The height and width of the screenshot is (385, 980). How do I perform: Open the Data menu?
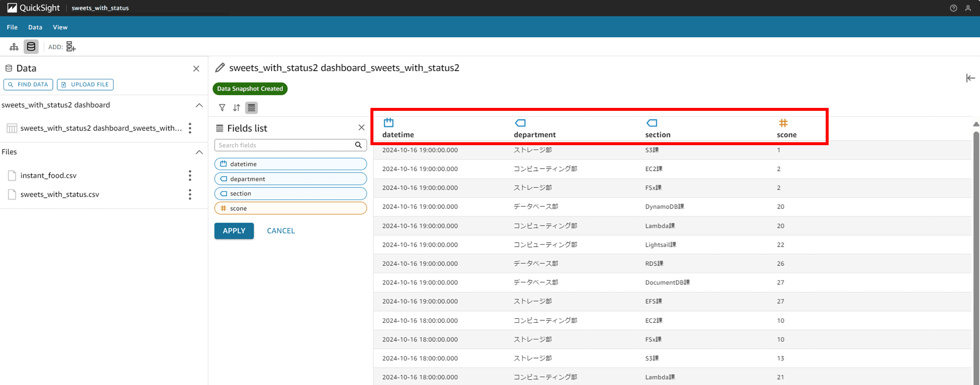coord(35,27)
